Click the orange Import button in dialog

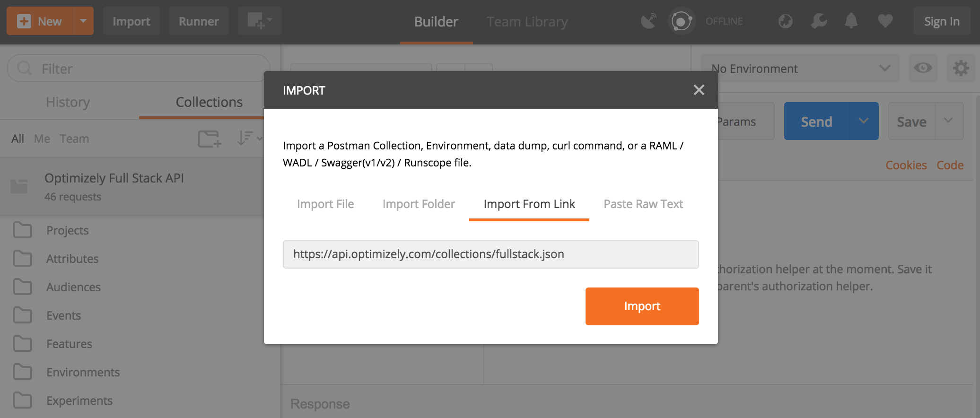point(642,306)
